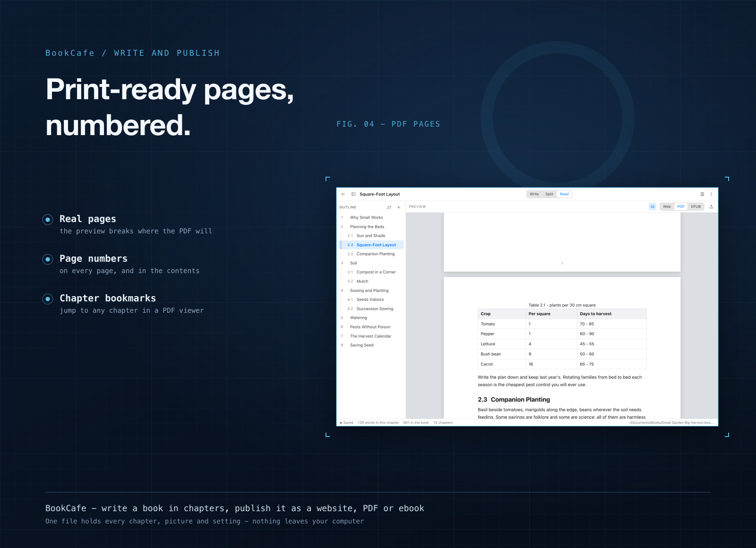Viewport: 756px width, 548px height.
Task: Select the Mulch section
Action: pos(371,281)
